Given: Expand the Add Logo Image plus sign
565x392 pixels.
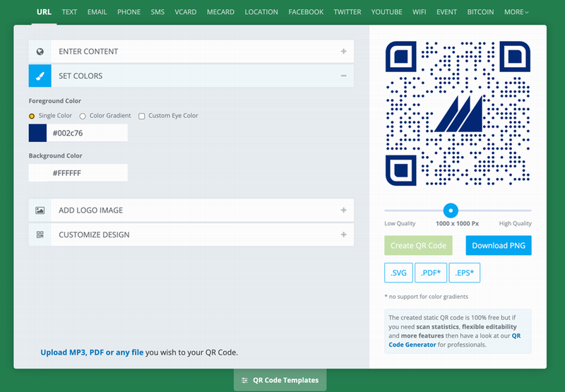Looking at the screenshot, I should click(343, 210).
